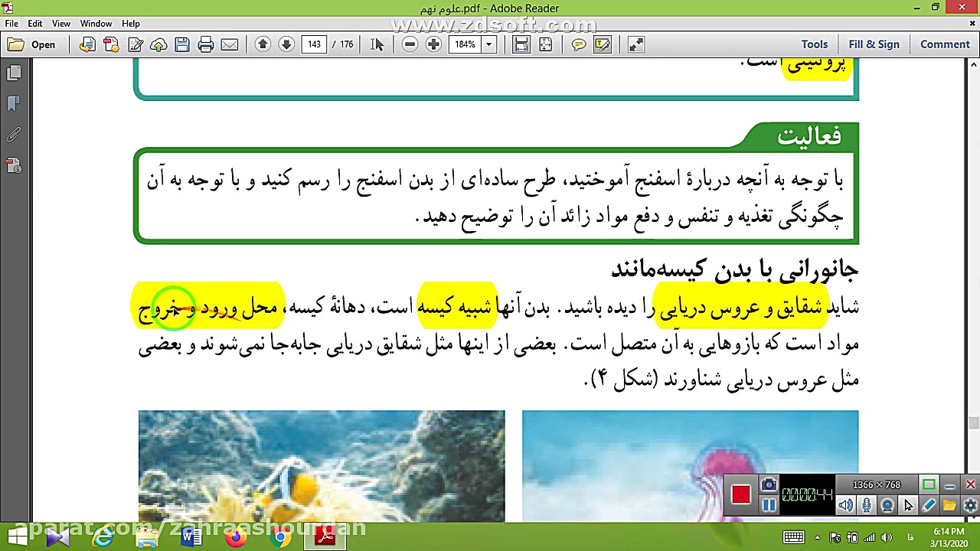
Task: Open the Comment panel
Action: pyautogui.click(x=944, y=44)
